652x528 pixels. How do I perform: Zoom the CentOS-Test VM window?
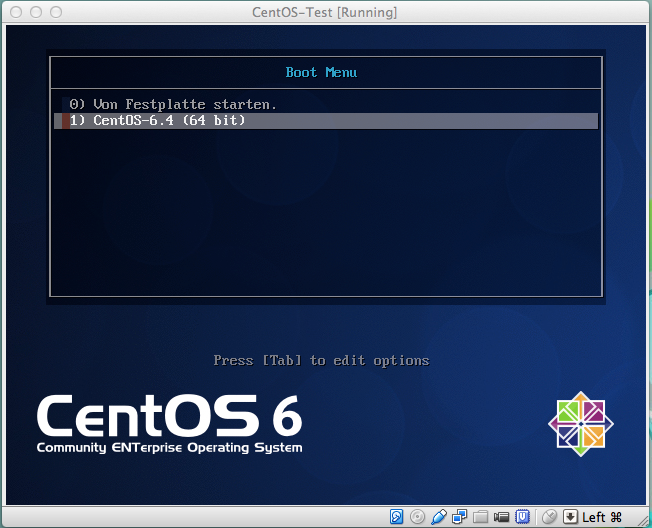pyautogui.click(x=56, y=12)
